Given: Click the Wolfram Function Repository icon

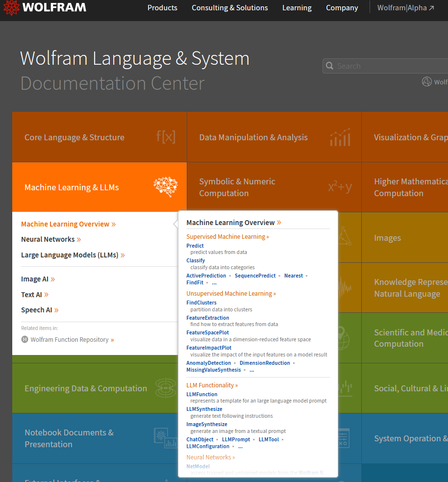Looking at the screenshot, I should 25,339.
